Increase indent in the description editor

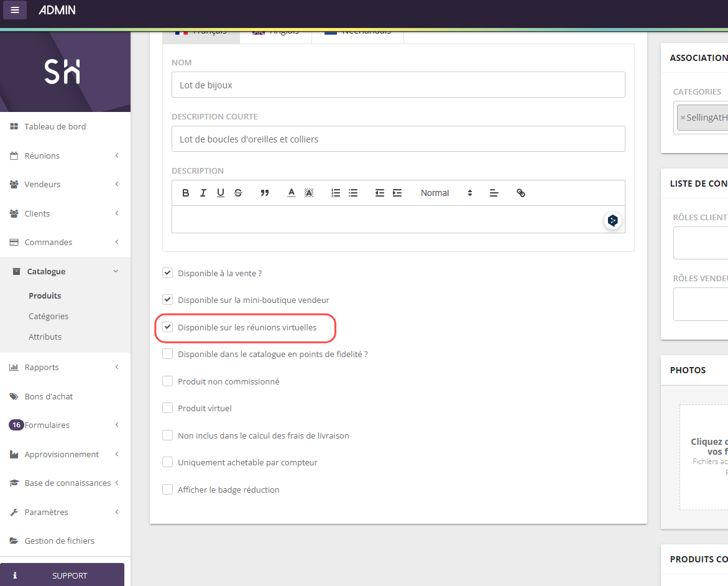pos(397,193)
